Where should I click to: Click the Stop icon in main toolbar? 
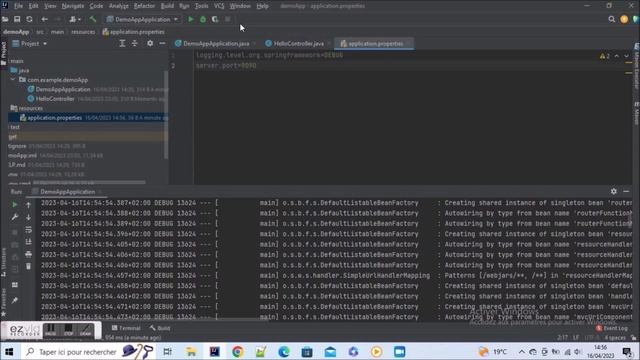(x=228, y=19)
